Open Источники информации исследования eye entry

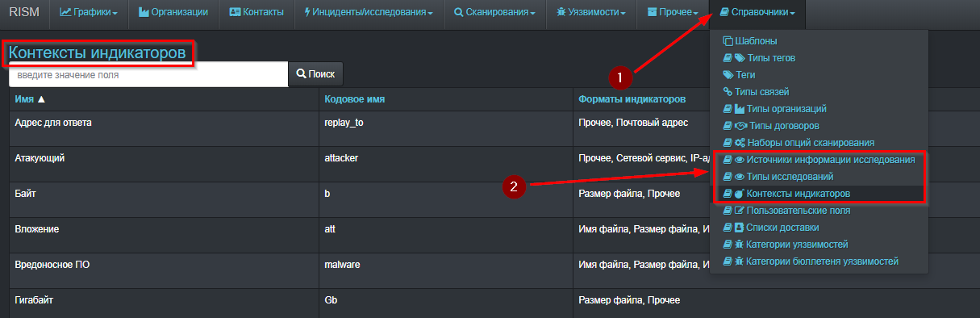tap(819, 160)
